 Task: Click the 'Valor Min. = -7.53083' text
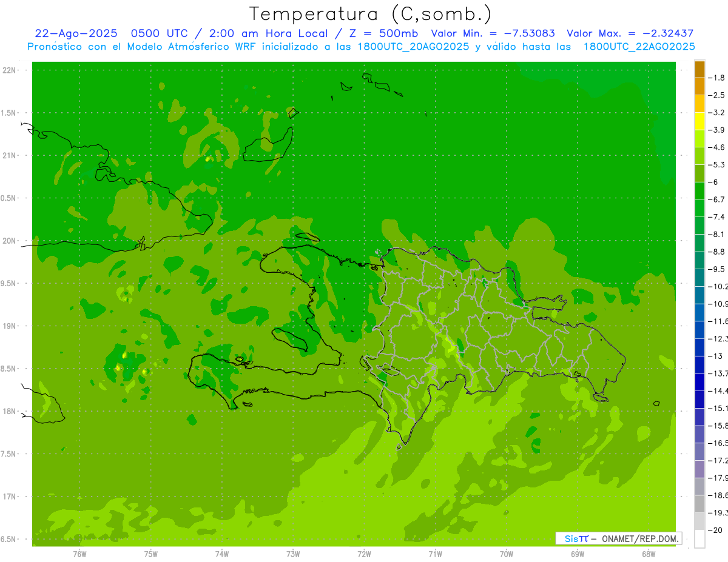click(493, 34)
